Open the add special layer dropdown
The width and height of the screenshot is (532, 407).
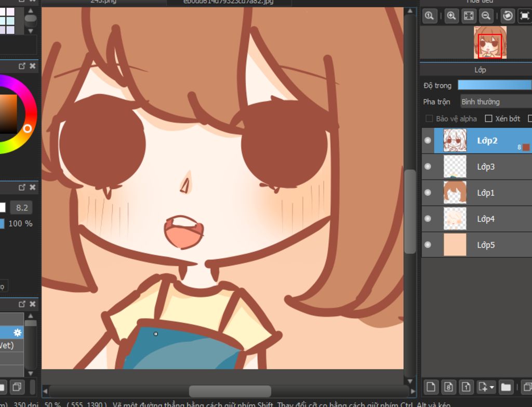click(x=486, y=387)
